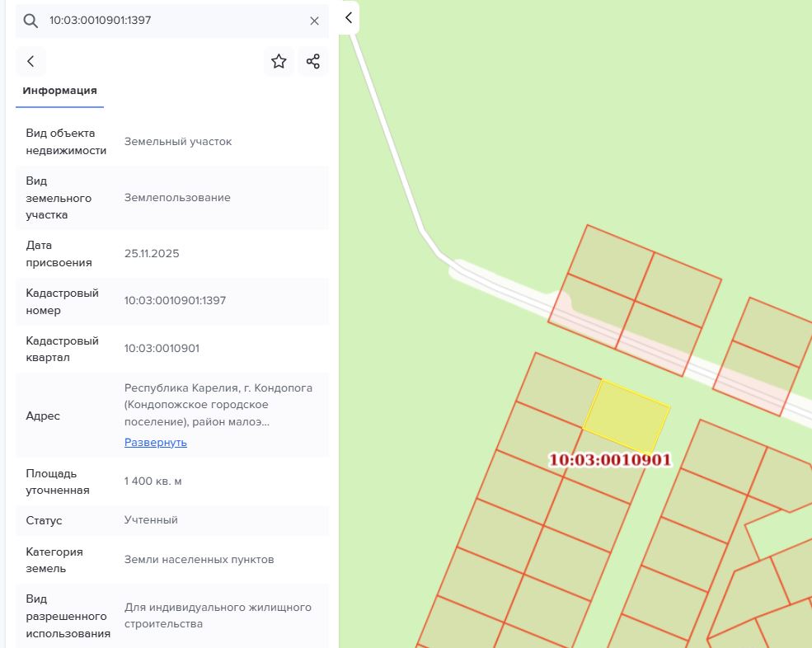
Task: Click the search magnifier icon
Action: tap(31, 21)
